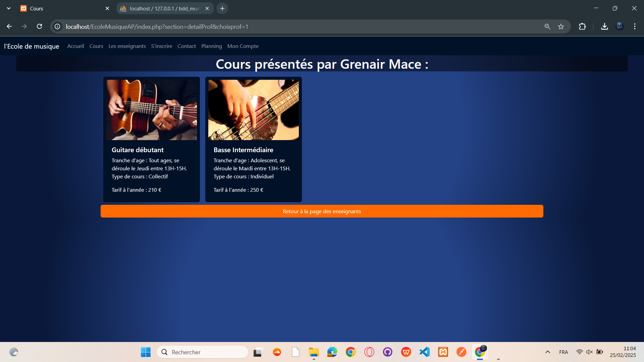
Task: Unmute the system volume in the tray
Action: [590, 352]
